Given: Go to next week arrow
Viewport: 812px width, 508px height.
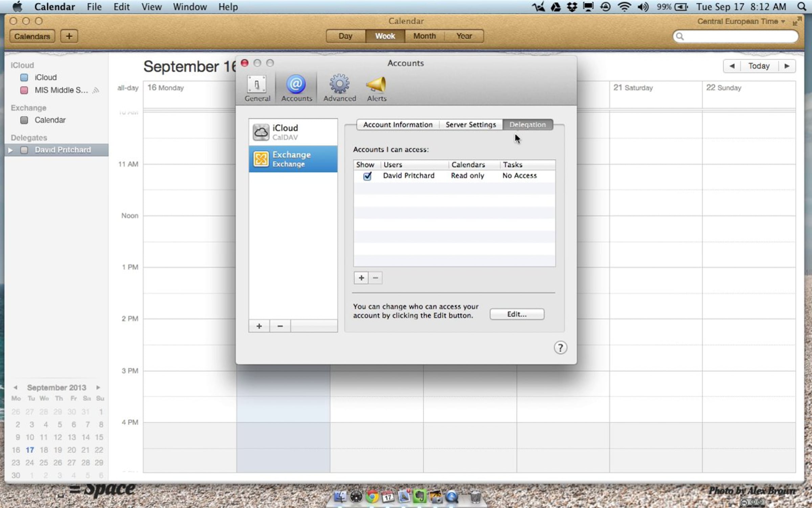Looking at the screenshot, I should pyautogui.click(x=787, y=66).
